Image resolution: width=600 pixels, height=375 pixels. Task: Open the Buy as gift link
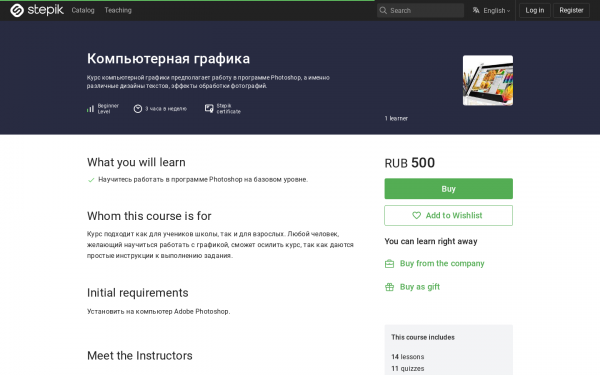click(x=420, y=287)
